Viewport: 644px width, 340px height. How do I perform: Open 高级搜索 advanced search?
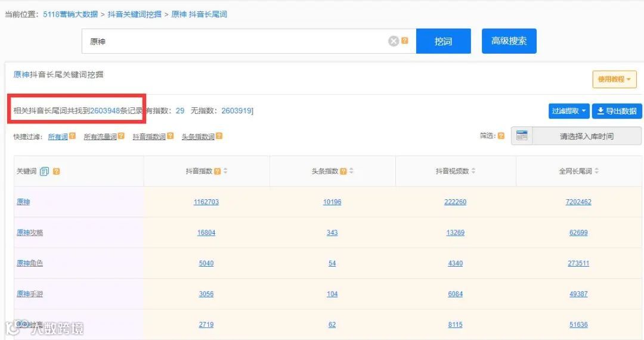(x=509, y=41)
